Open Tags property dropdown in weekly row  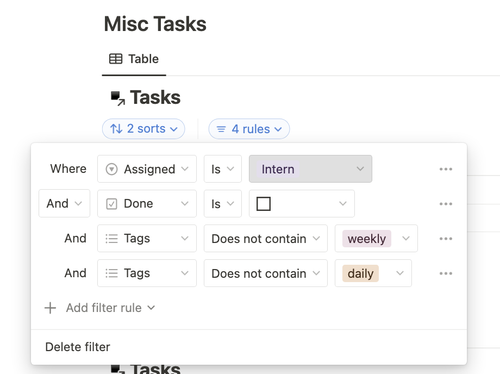[147, 238]
